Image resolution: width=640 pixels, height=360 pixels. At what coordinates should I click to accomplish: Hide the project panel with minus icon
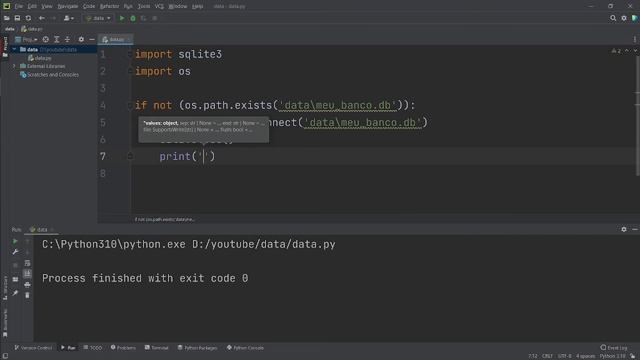(92, 39)
